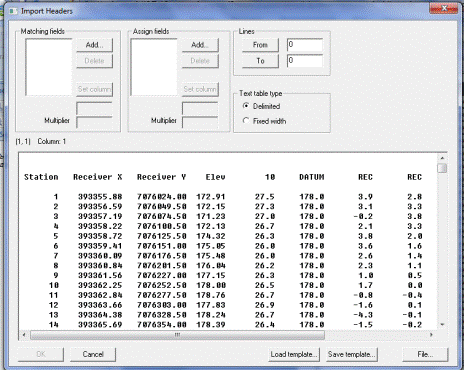
Task: Click Set column in Assign fields group
Action: [x=200, y=89]
